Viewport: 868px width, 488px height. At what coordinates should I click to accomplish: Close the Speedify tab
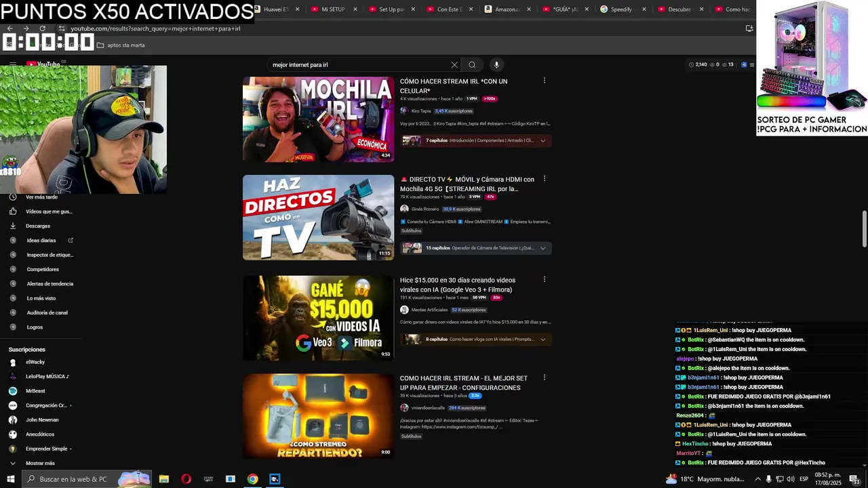(x=644, y=9)
